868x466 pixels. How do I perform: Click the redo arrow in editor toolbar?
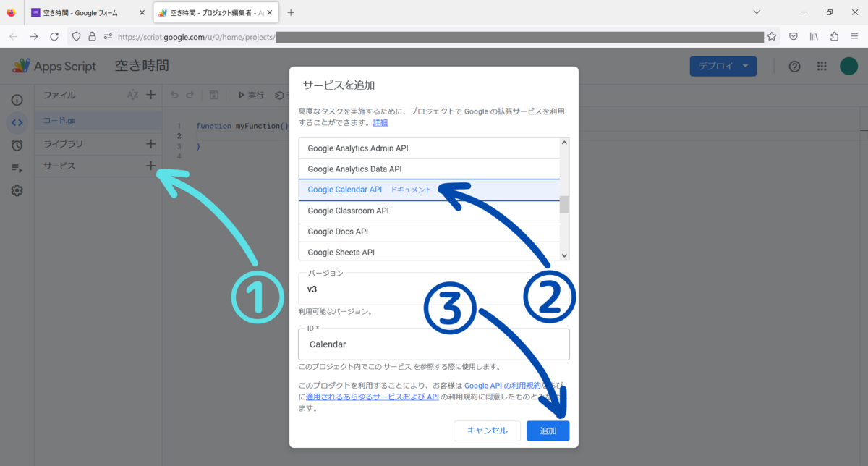click(190, 95)
